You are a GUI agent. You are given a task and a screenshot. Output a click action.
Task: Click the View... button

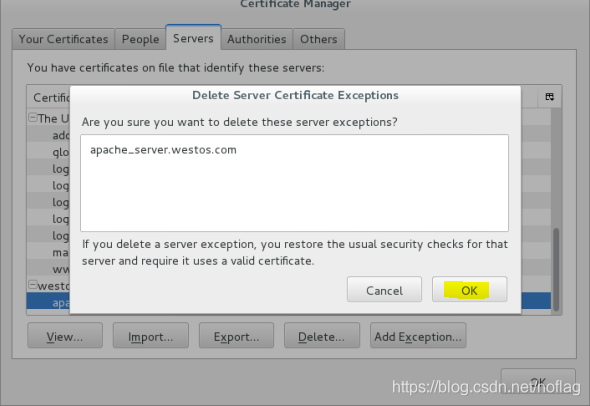pyautogui.click(x=65, y=336)
